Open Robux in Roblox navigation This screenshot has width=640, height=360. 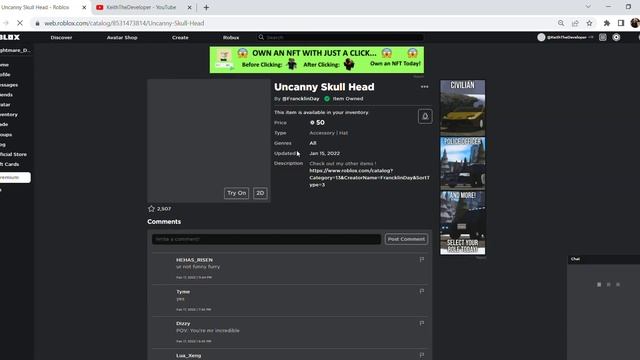point(231,38)
